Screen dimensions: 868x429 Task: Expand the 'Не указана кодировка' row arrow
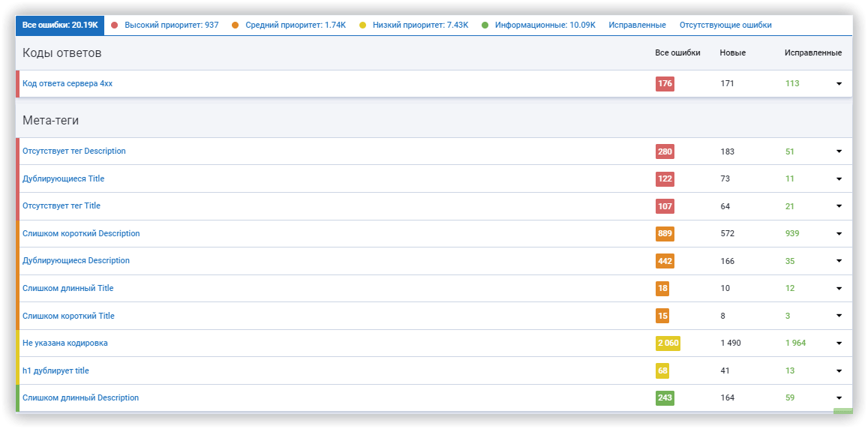click(839, 343)
